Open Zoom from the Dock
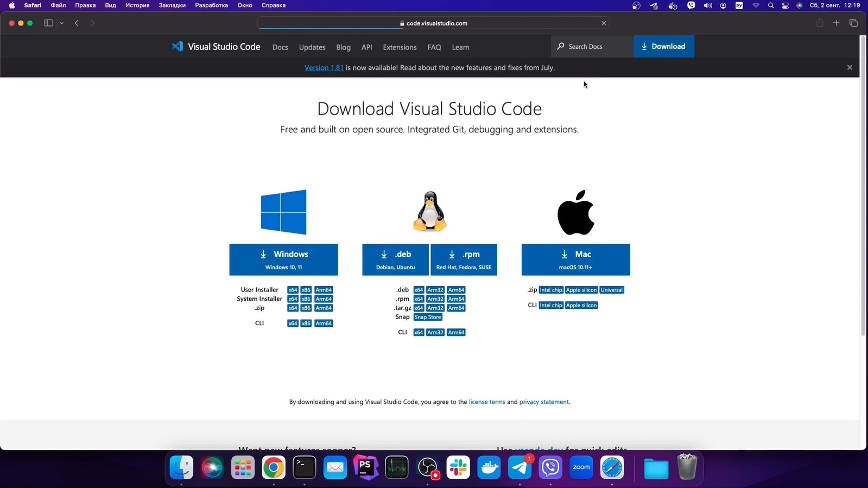Viewport: 868px width, 488px height. tap(581, 467)
